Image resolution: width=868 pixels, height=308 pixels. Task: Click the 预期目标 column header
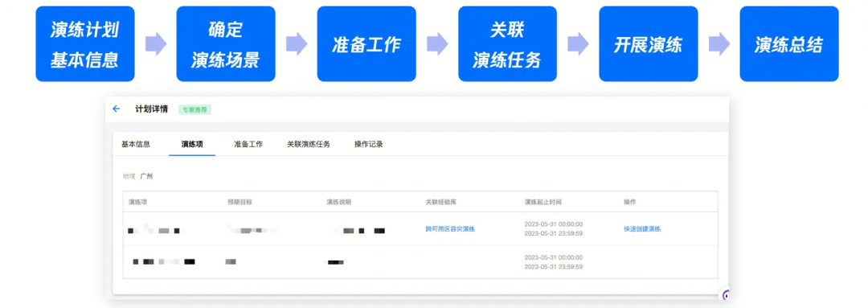[x=240, y=202]
